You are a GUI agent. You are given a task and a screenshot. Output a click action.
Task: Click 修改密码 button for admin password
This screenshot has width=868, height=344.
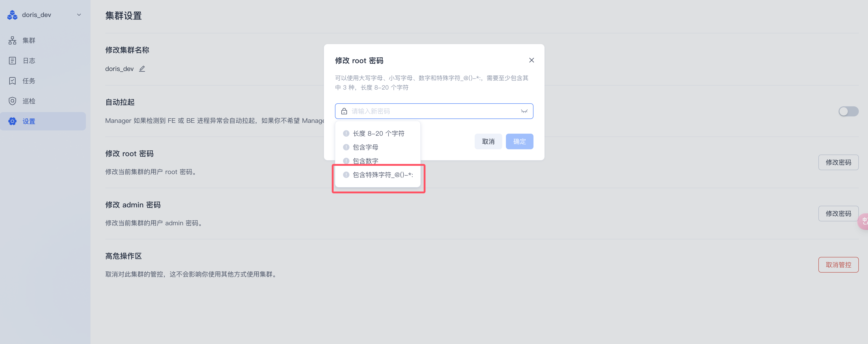pos(838,214)
